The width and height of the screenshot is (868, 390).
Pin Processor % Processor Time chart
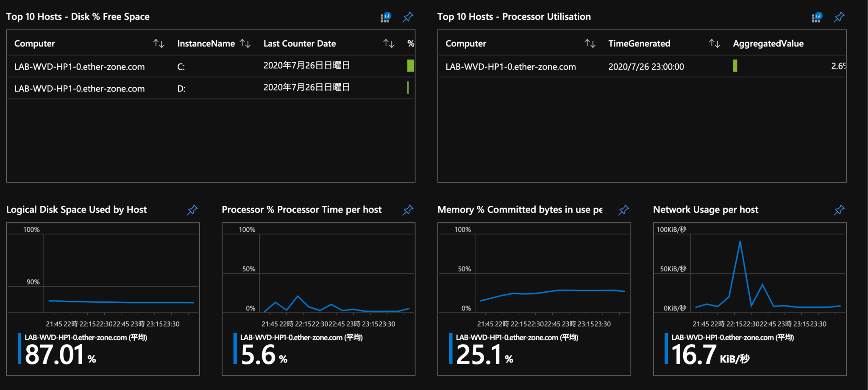[x=408, y=210]
